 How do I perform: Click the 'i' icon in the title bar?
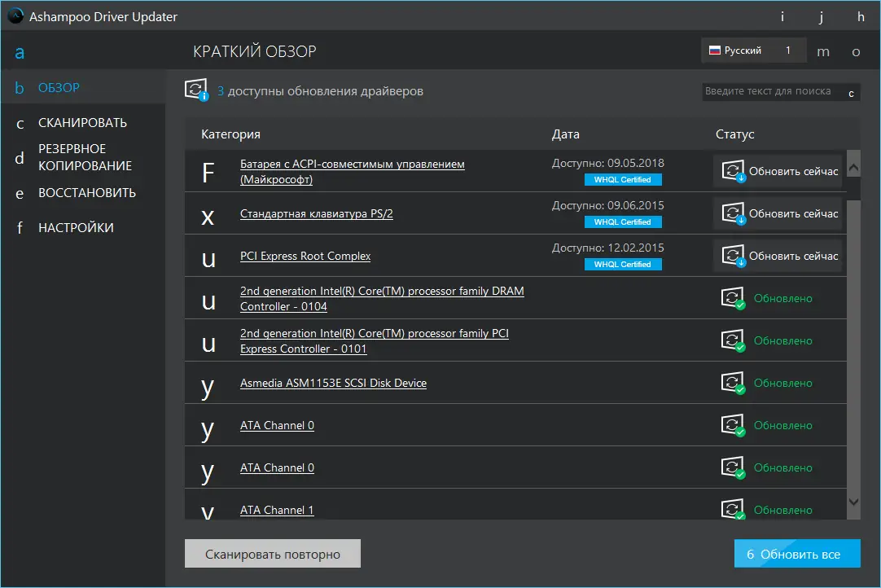coord(782,17)
